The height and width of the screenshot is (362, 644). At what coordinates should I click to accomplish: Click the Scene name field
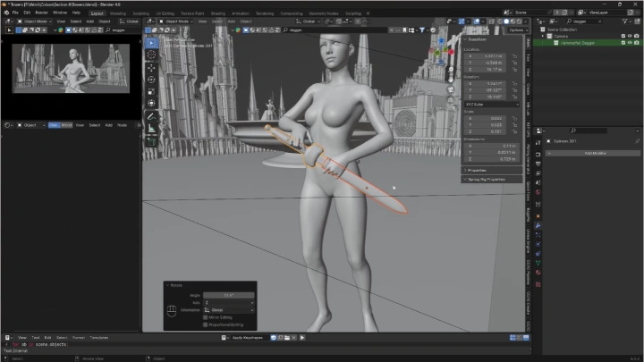[531, 13]
